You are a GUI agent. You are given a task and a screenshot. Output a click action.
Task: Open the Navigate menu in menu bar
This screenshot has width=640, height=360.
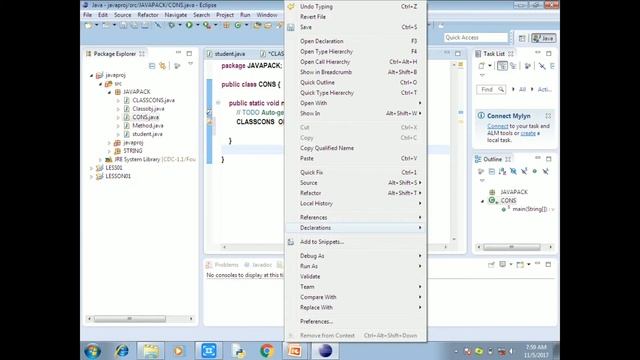(x=176, y=15)
